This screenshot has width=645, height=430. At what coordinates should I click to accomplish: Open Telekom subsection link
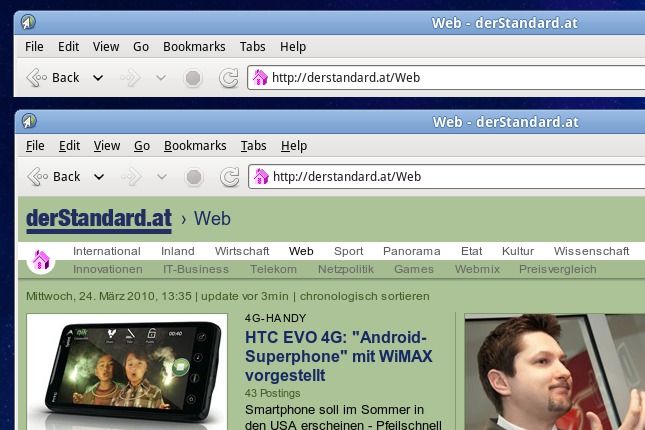274,269
